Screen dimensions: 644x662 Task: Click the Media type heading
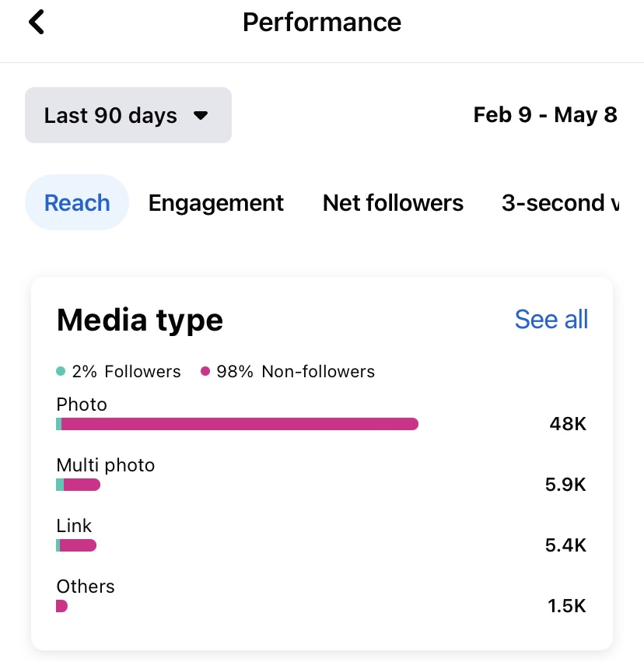(x=140, y=320)
